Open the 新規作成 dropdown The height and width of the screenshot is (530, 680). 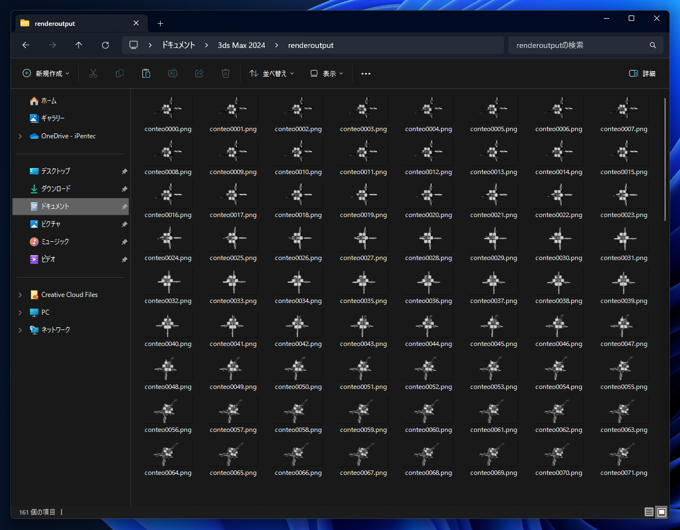tap(46, 74)
